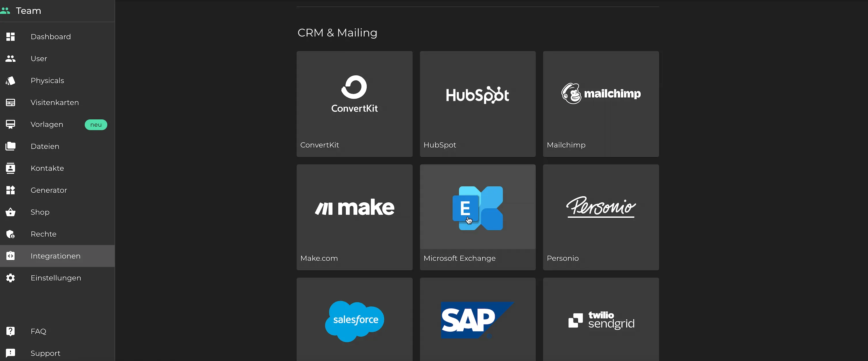Click the Make.com card label

(319, 258)
